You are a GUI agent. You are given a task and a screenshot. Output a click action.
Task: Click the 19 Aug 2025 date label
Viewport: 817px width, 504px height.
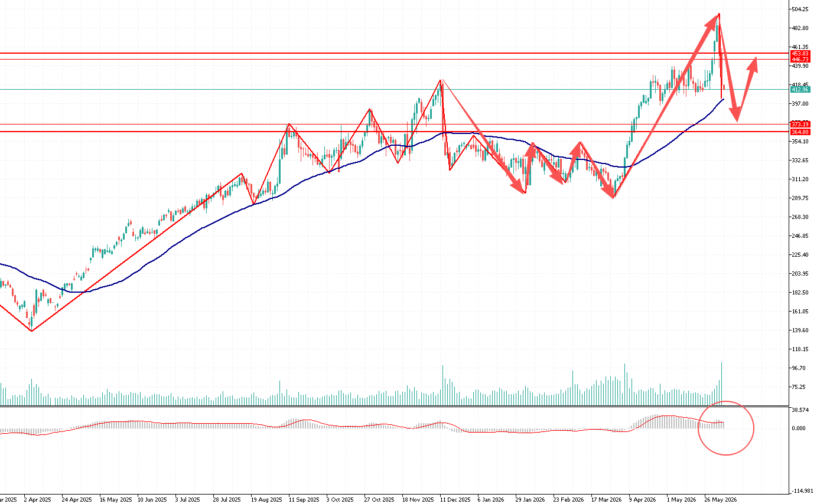(265, 499)
